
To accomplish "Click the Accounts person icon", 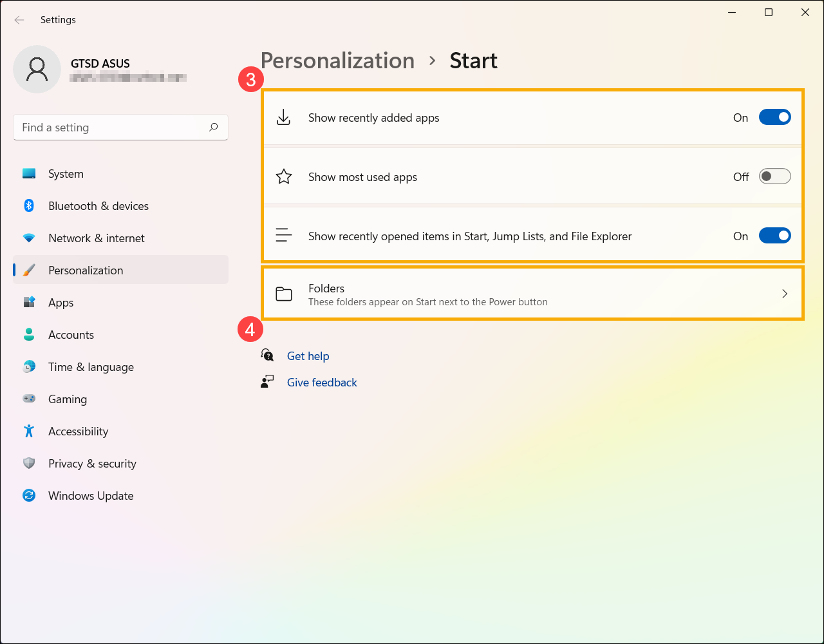I will coord(29,335).
